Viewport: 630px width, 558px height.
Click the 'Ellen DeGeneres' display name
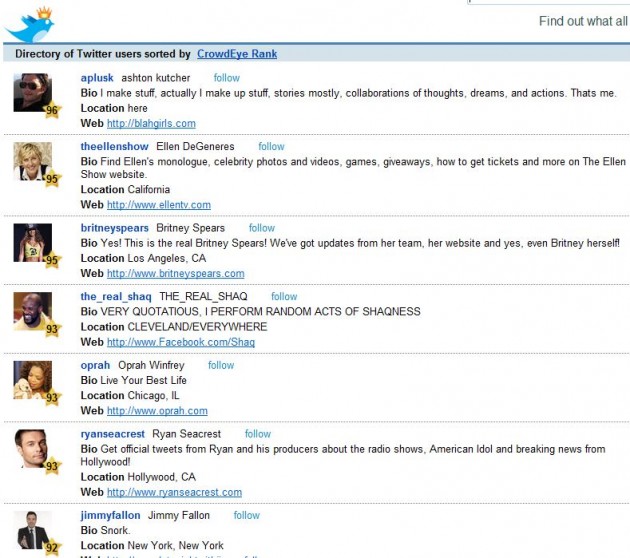(195, 147)
